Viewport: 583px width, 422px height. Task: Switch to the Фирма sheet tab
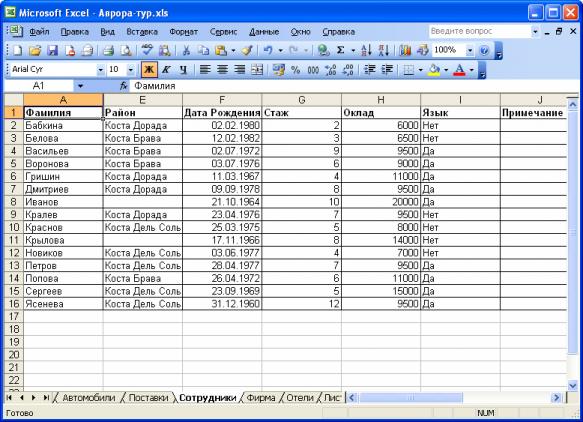coord(261,398)
